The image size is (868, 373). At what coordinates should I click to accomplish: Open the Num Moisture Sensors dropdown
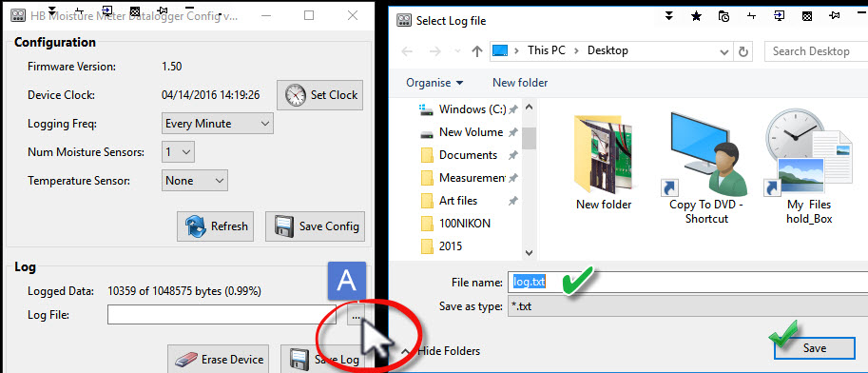(x=178, y=152)
